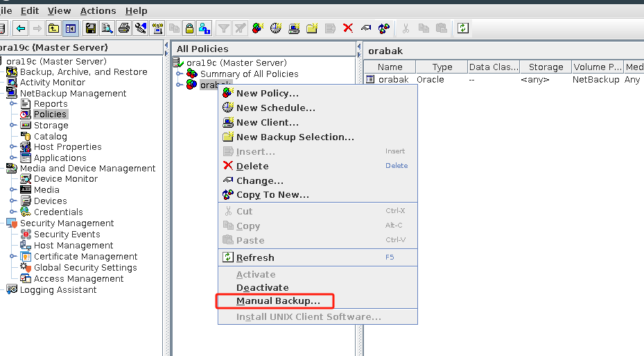Expand the Storage tree node
Screen dimensions: 644x356
(x=12, y=125)
